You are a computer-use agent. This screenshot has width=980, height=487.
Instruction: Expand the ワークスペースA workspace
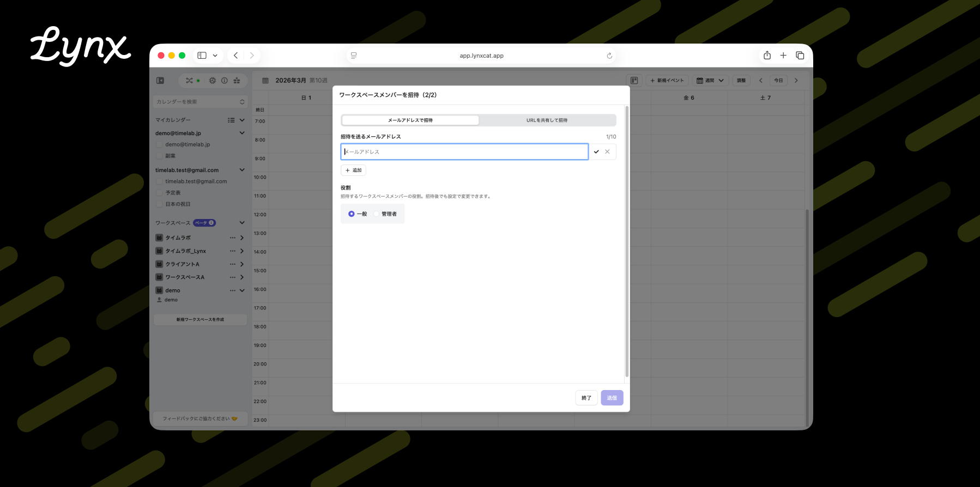tap(242, 277)
